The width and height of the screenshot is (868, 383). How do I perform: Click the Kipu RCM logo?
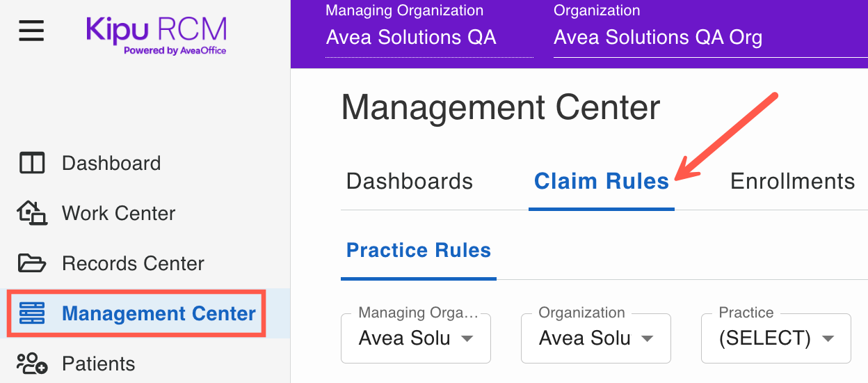point(156,35)
